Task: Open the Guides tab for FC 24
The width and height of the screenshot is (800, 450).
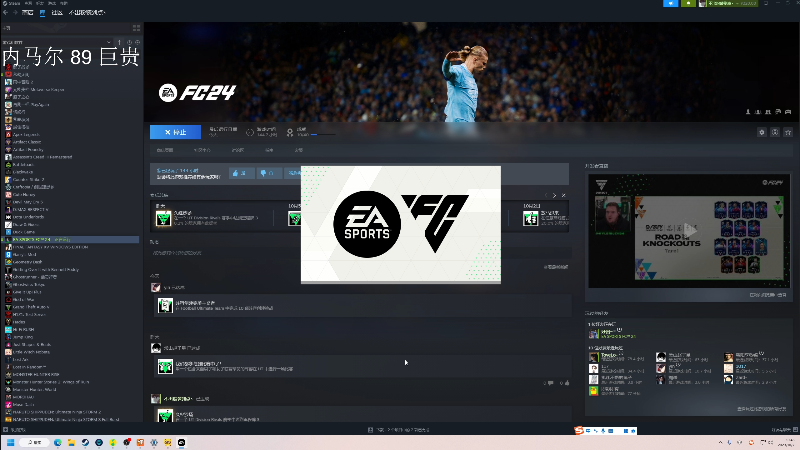Action: click(269, 150)
